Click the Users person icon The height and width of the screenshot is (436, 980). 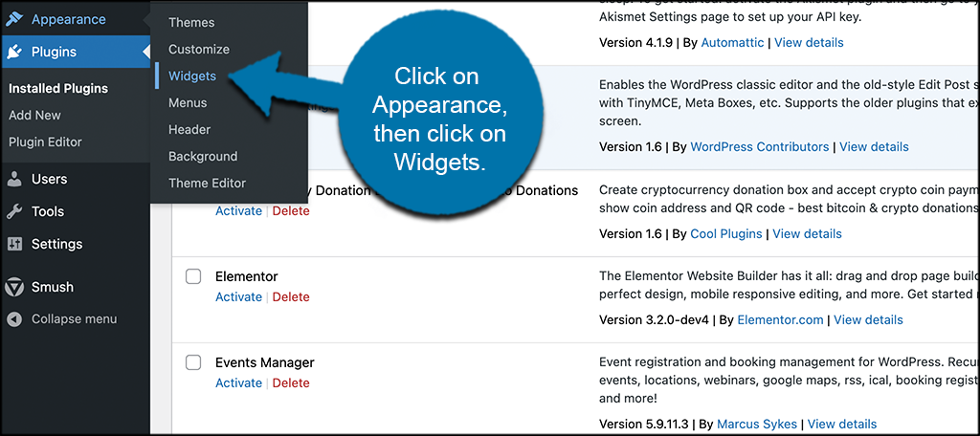click(14, 179)
